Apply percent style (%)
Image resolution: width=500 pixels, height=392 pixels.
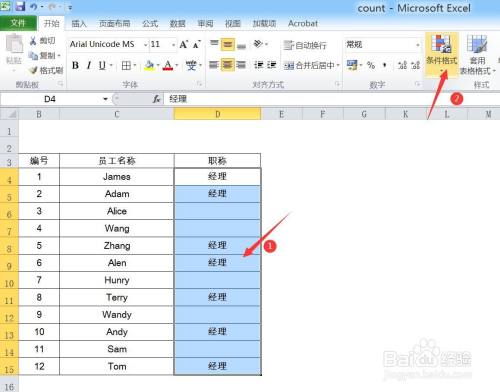click(371, 65)
